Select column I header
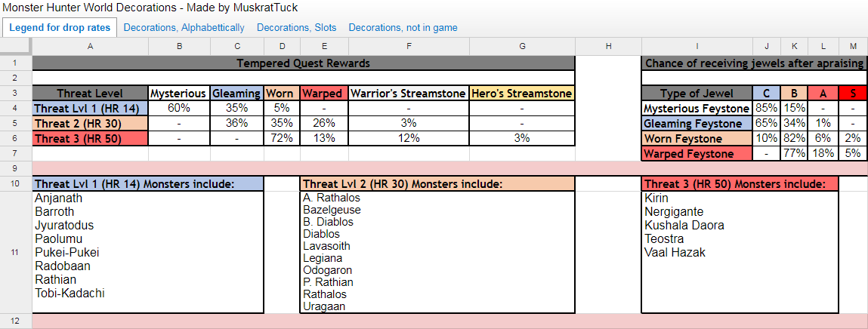The width and height of the screenshot is (868, 329). pos(697,47)
